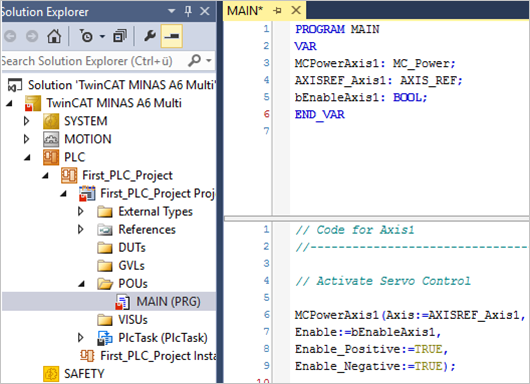
Task: Pin the MAIN* tab
Action: [277, 11]
